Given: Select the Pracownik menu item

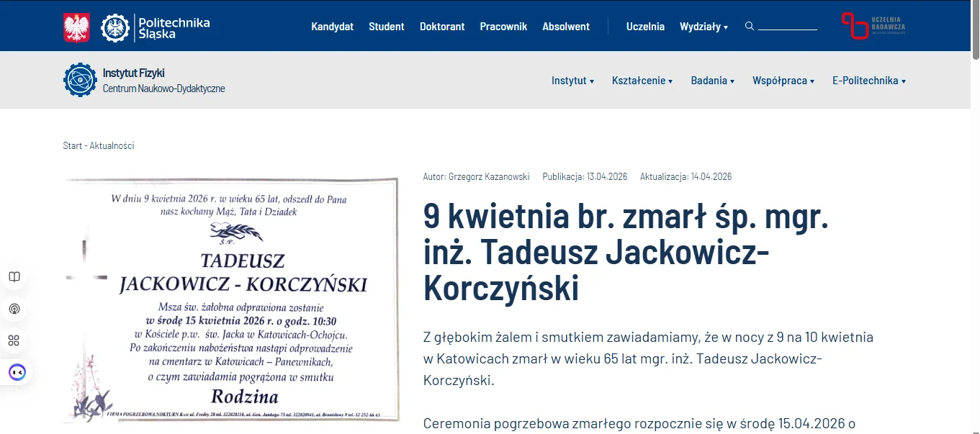Looking at the screenshot, I should 503,27.
